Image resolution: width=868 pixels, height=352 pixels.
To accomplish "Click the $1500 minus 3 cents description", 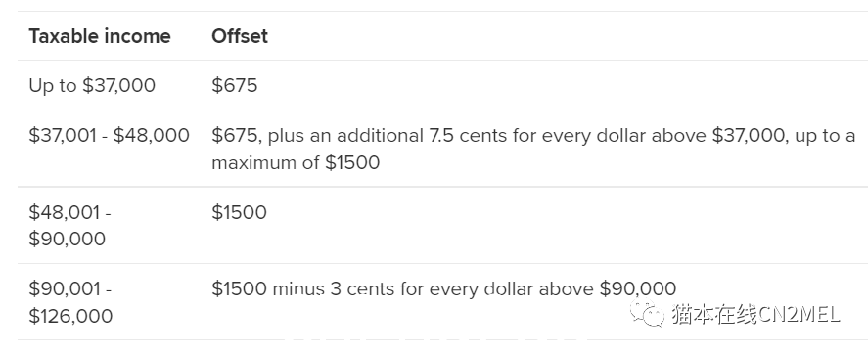I will coord(444,288).
